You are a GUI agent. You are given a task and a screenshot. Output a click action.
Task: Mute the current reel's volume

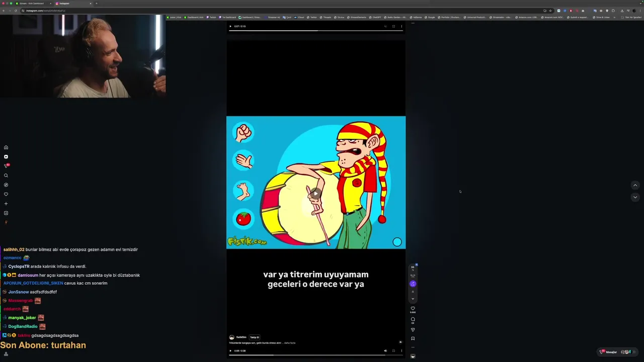385,351
